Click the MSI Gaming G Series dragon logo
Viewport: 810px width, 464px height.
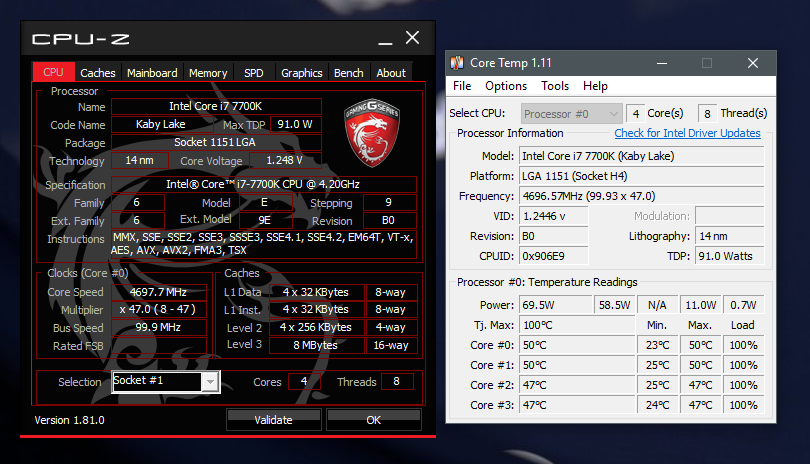coord(372,132)
